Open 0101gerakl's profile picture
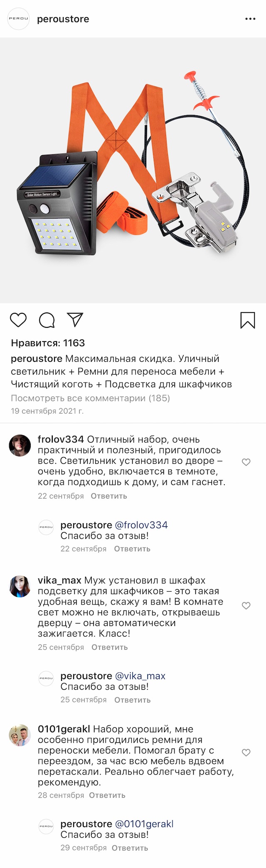The width and height of the screenshot is (266, 868). [20, 735]
